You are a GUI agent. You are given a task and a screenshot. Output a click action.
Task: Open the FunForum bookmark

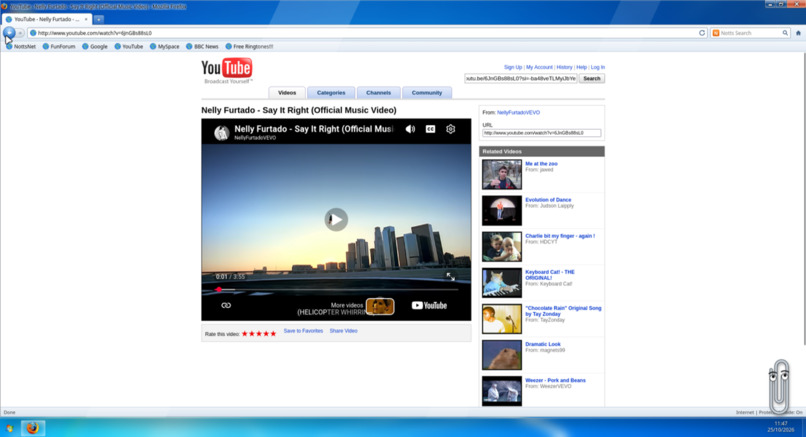[x=59, y=46]
